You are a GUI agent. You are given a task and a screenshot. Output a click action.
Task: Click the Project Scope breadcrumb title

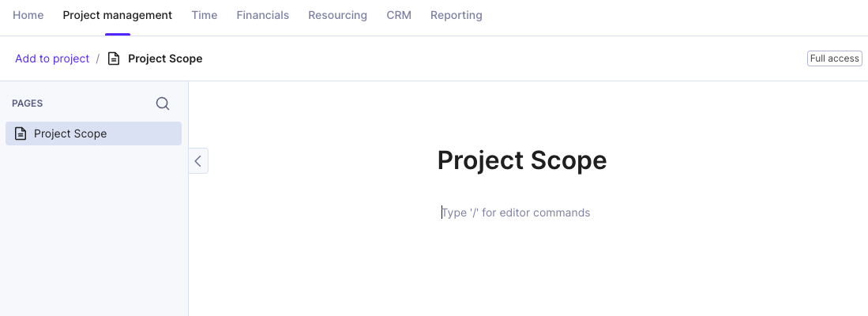[x=165, y=58]
